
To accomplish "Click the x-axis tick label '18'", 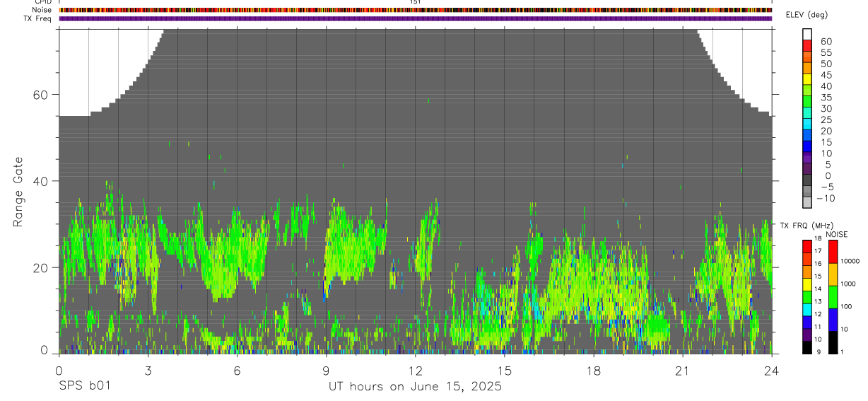I will point(593,371).
